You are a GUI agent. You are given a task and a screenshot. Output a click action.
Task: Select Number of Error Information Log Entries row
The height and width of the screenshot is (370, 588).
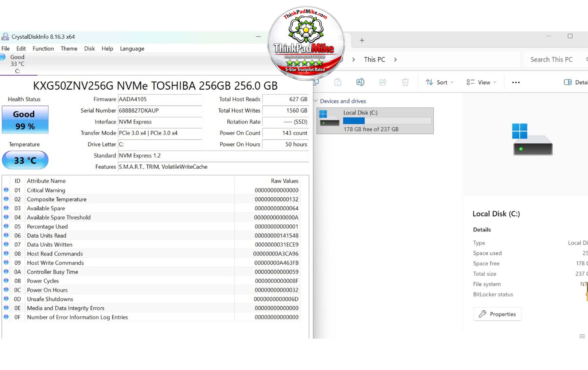pyautogui.click(x=151, y=317)
